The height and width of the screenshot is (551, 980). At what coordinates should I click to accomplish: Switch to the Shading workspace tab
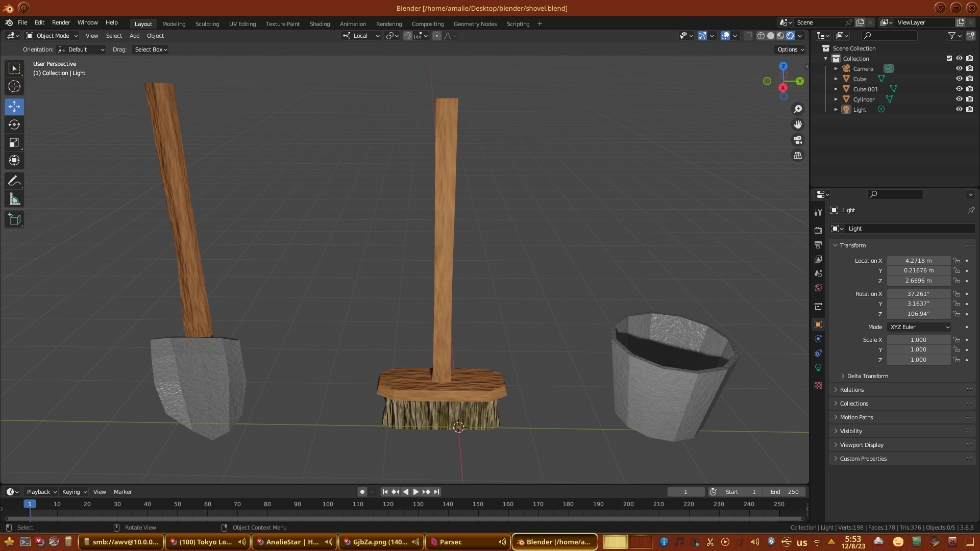(x=320, y=24)
